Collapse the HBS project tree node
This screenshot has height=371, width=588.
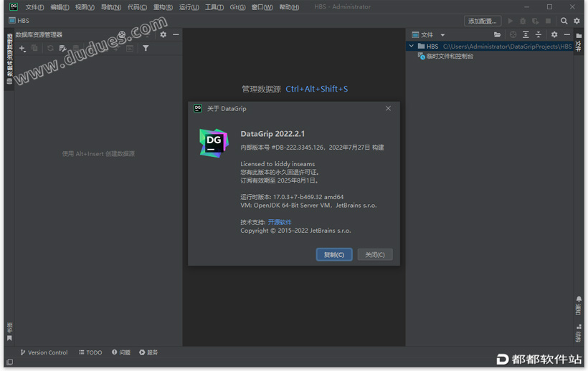pyautogui.click(x=412, y=46)
